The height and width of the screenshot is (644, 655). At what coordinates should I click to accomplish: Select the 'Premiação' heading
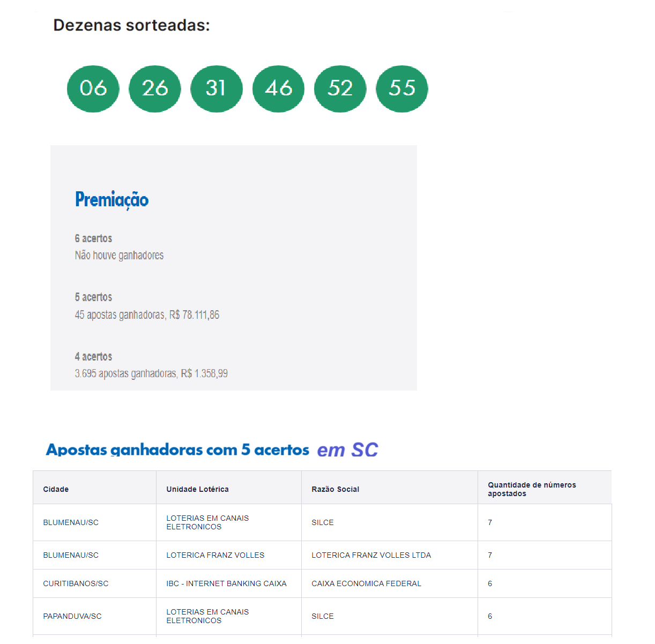click(x=111, y=199)
